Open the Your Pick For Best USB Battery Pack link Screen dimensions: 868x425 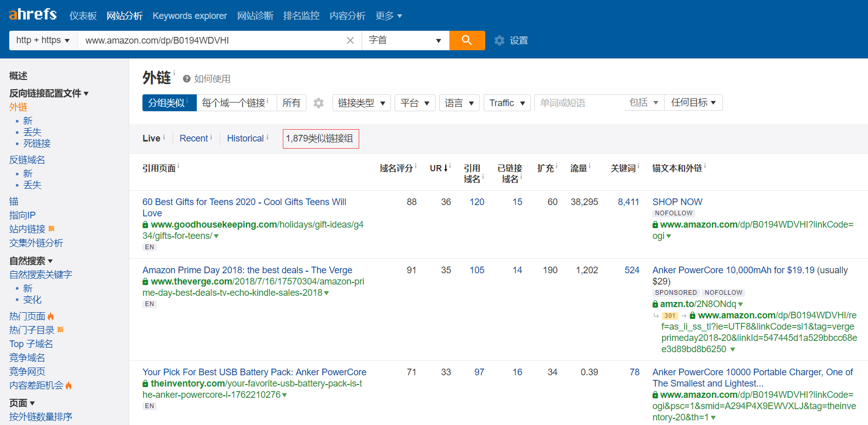pyautogui.click(x=255, y=372)
